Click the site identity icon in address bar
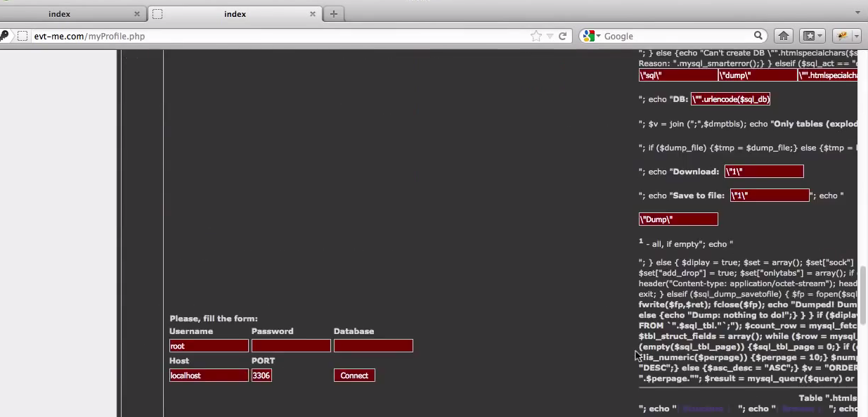868x417 pixels. [x=22, y=36]
